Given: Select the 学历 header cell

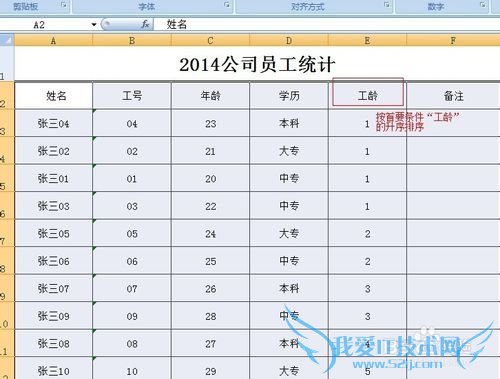Looking at the screenshot, I should coord(289,96).
